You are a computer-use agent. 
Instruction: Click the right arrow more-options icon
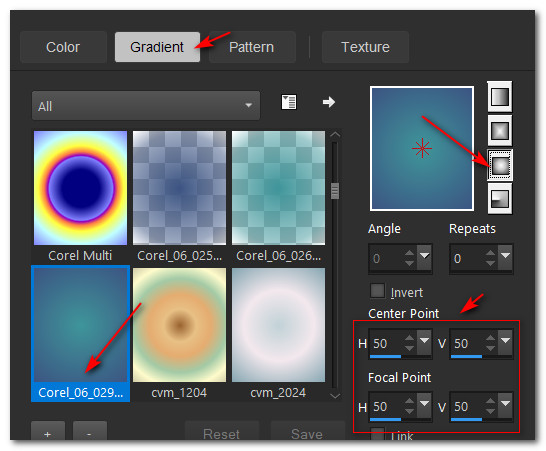click(329, 102)
